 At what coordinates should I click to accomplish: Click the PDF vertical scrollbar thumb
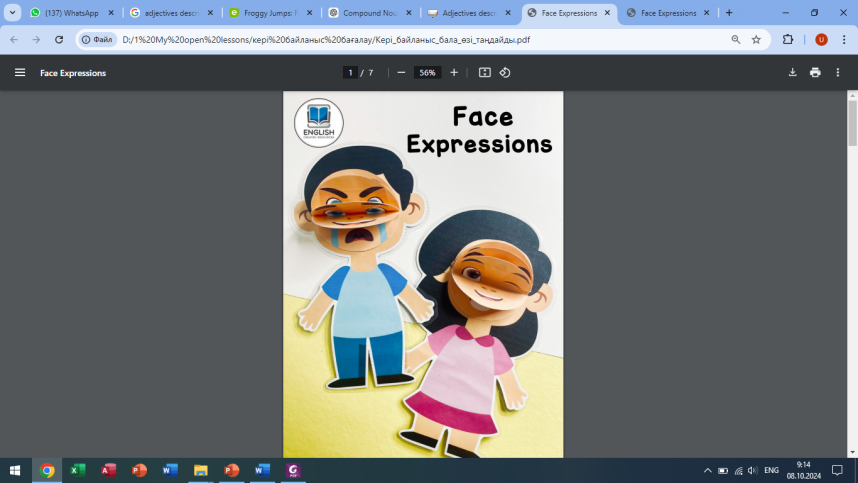(x=853, y=123)
